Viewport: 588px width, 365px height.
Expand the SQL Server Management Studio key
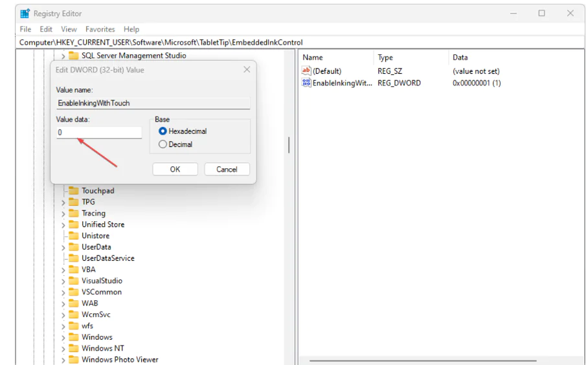click(63, 56)
